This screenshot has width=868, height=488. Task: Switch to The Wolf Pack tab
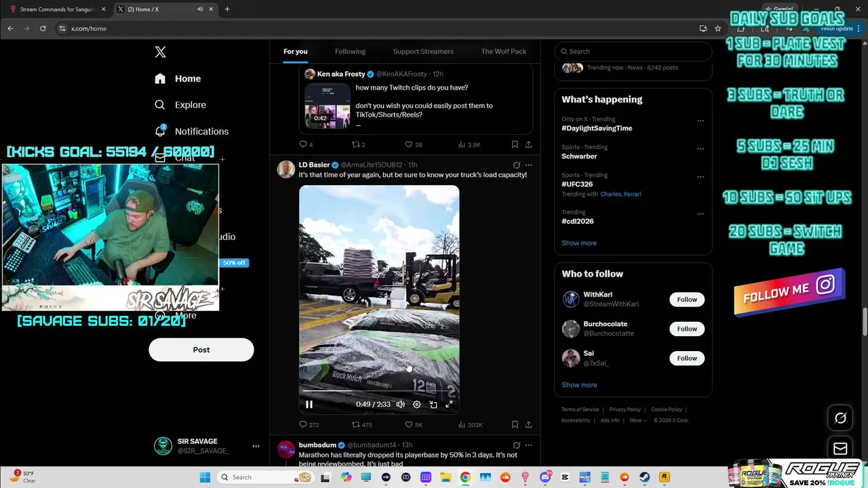click(503, 52)
